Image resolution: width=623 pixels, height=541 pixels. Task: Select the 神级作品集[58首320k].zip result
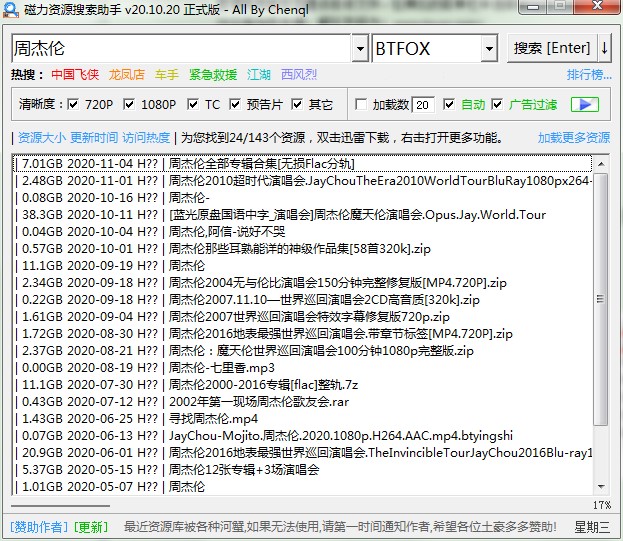pos(303,249)
